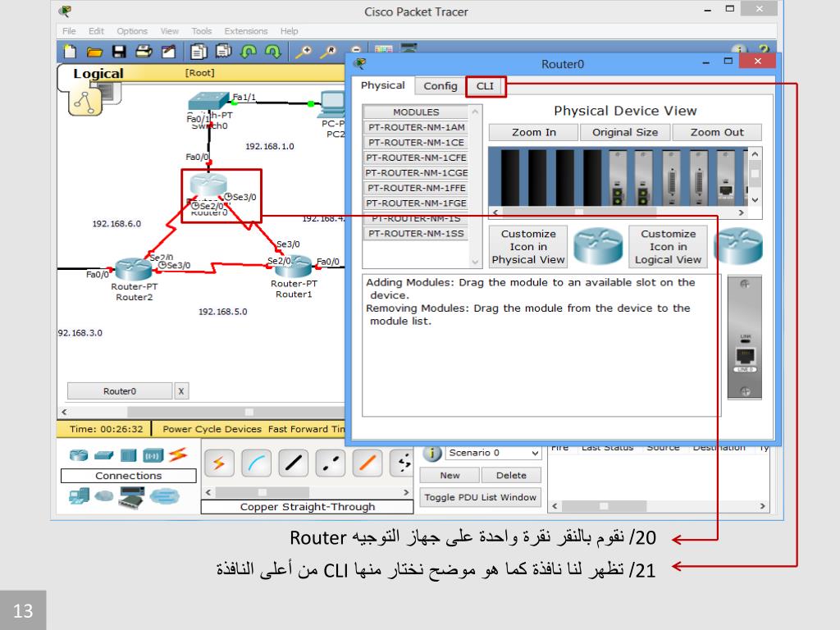
Task: Open the Tools menu
Action: coord(202,31)
